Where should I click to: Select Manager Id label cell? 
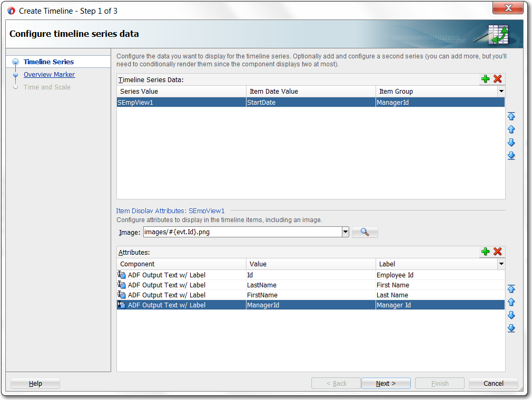click(x=440, y=305)
